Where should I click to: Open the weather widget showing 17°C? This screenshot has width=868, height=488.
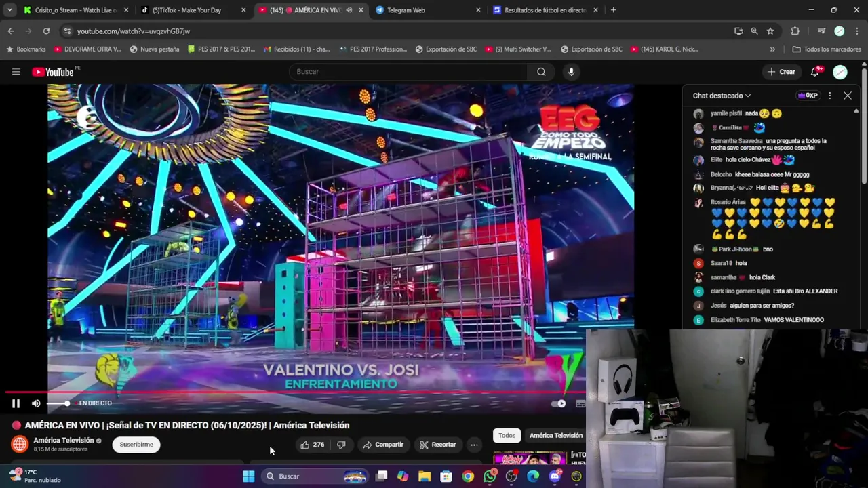[35, 476]
